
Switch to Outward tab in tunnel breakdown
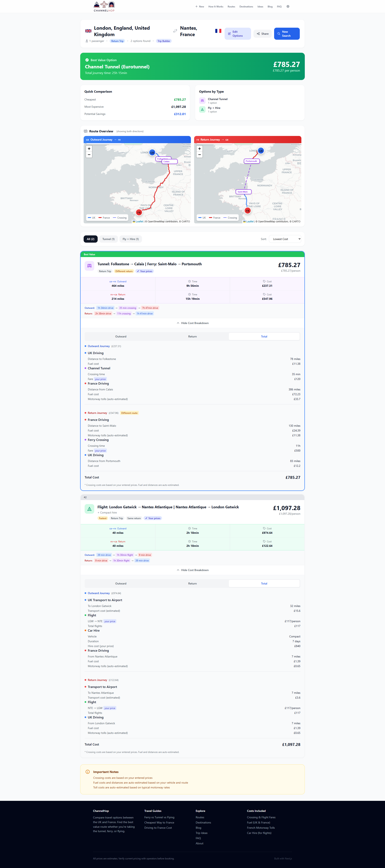[121, 337]
